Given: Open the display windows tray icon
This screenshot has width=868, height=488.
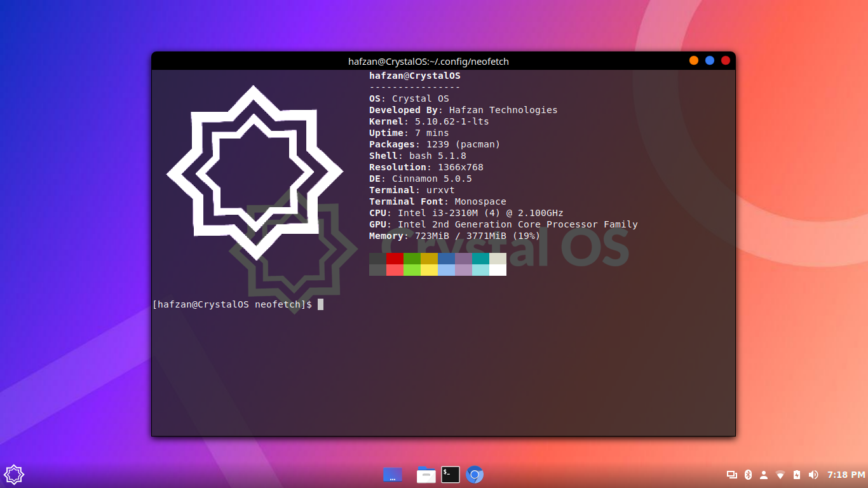Looking at the screenshot, I should pos(732,475).
